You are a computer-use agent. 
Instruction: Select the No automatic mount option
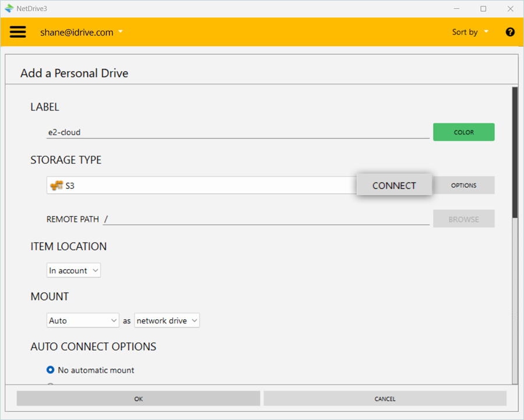point(51,370)
